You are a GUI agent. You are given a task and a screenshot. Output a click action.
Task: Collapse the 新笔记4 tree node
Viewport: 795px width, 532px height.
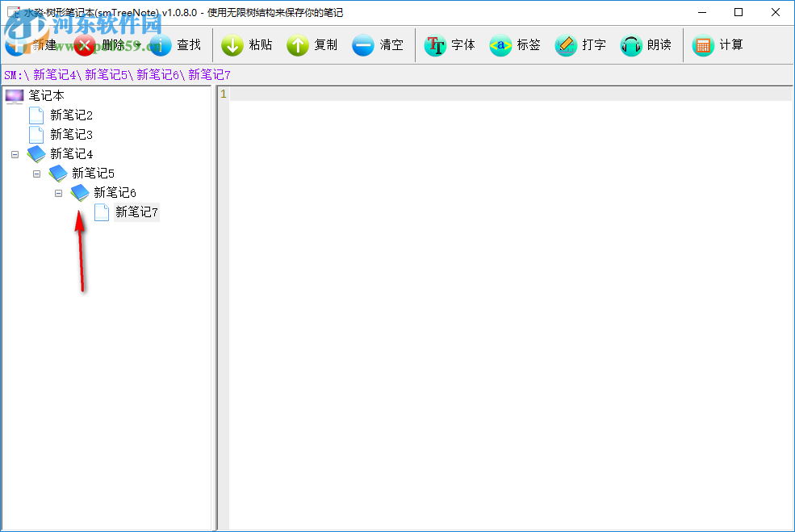(x=15, y=154)
